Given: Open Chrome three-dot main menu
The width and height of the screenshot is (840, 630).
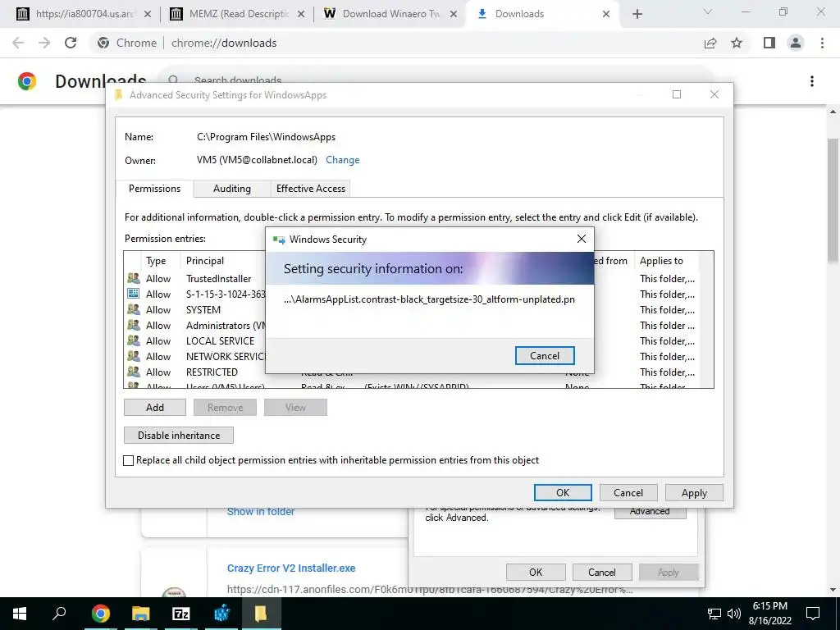Looking at the screenshot, I should (x=822, y=43).
